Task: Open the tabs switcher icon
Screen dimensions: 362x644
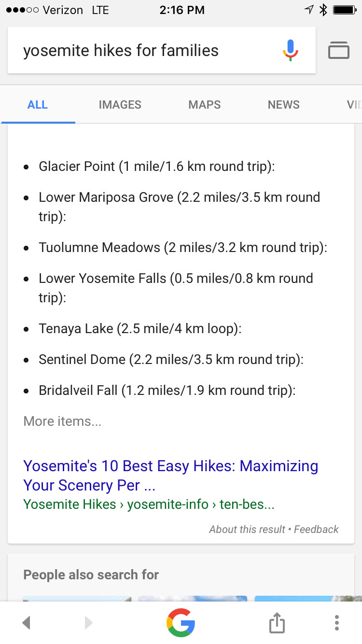Action: pyautogui.click(x=339, y=50)
